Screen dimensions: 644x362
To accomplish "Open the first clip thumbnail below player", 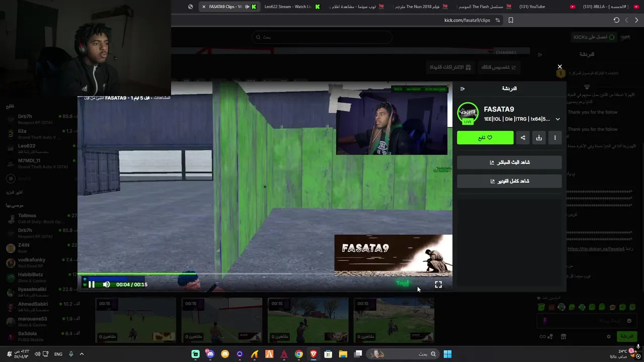I will coord(136,320).
